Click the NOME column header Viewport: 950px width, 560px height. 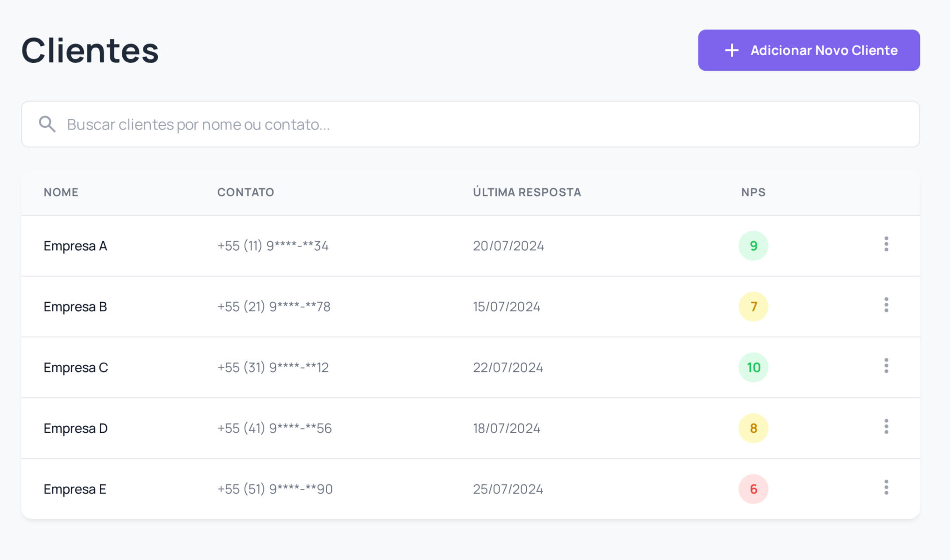(61, 192)
